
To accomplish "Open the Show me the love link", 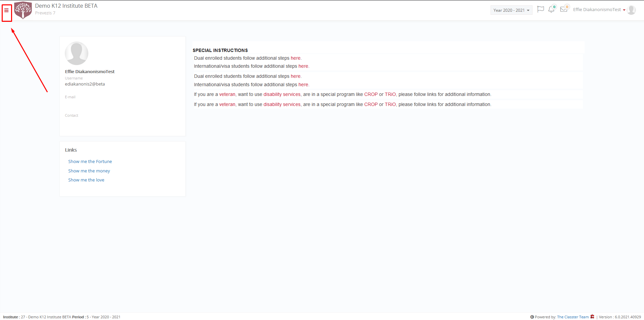I will pyautogui.click(x=86, y=180).
